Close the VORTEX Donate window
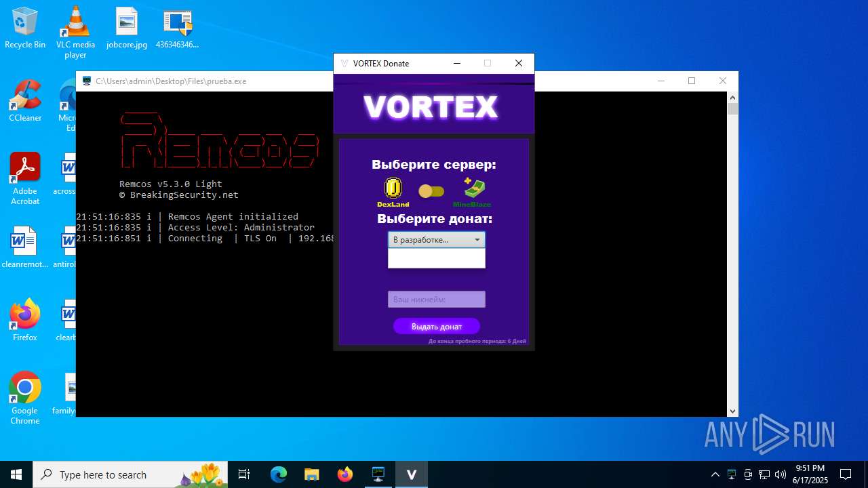 pos(519,63)
